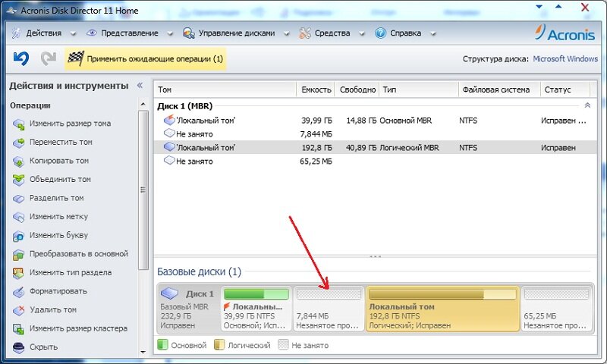Open the Средства menu
This screenshot has height=364, width=607.
pyautogui.click(x=332, y=33)
